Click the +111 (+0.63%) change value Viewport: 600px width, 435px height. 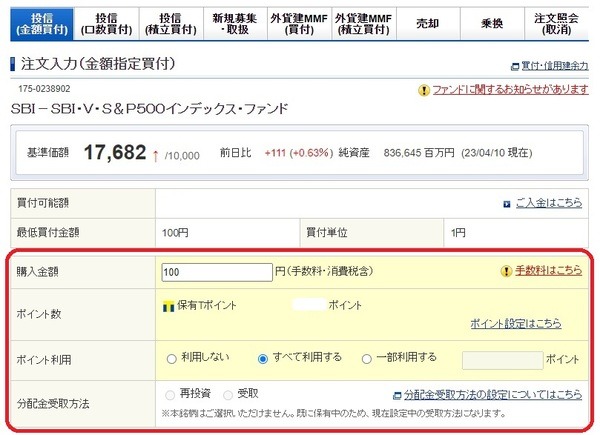pyautogui.click(x=298, y=153)
